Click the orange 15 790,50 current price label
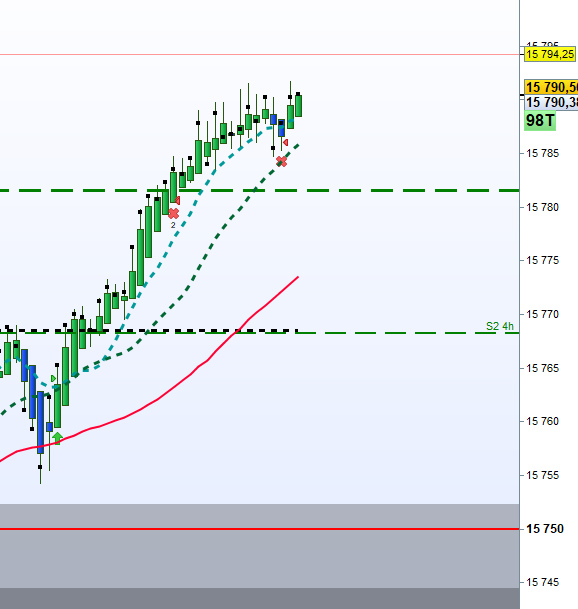Viewport: 578px width, 609px height. 551,87
